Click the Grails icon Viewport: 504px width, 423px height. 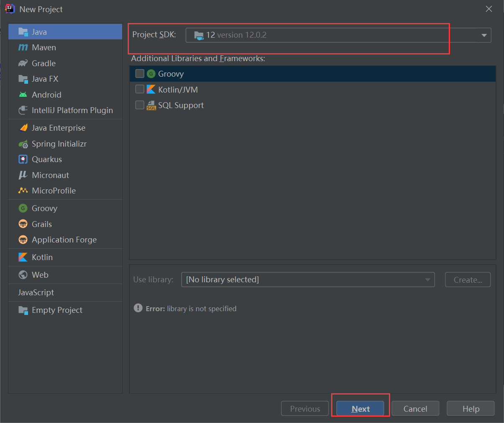[23, 224]
